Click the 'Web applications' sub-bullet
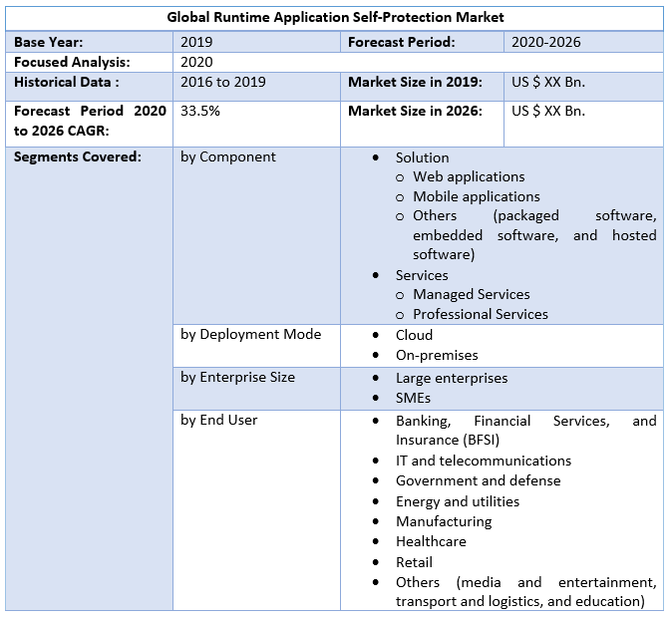 (469, 176)
